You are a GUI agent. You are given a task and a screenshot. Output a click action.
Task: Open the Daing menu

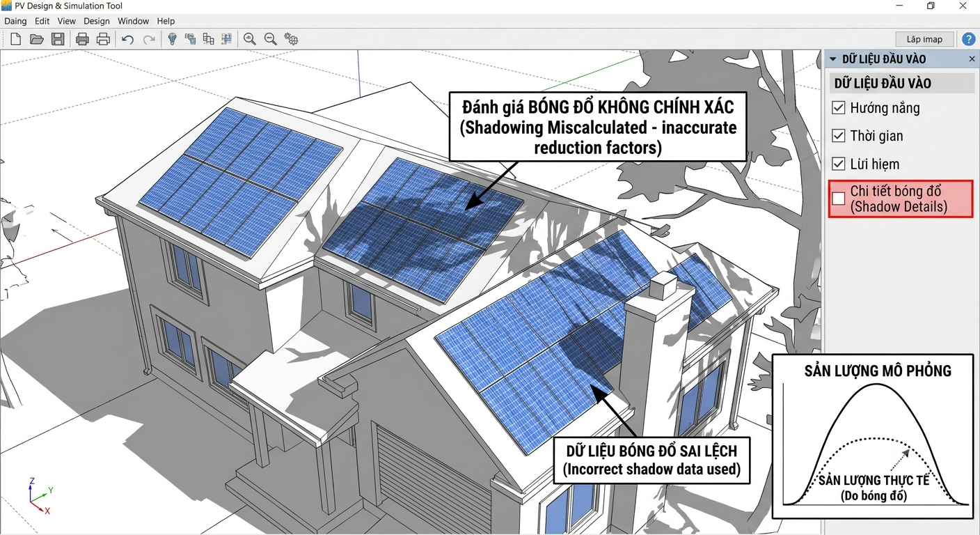[15, 21]
